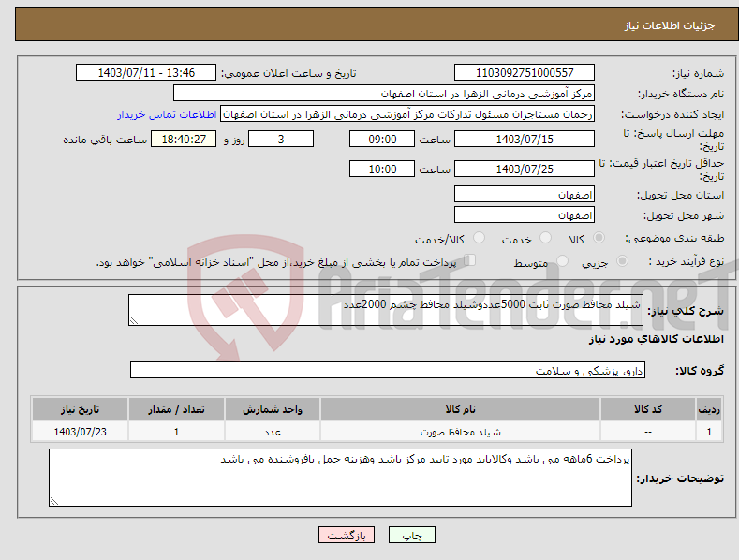Image resolution: width=739 pixels, height=560 pixels.
Task: Click the delivery city field اصفهان
Action: pos(525,215)
